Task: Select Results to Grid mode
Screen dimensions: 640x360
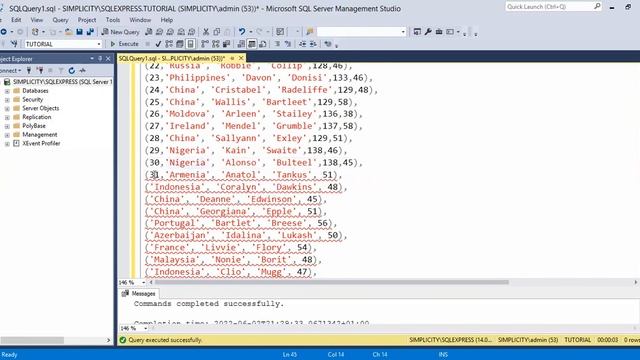Action: 252,44
